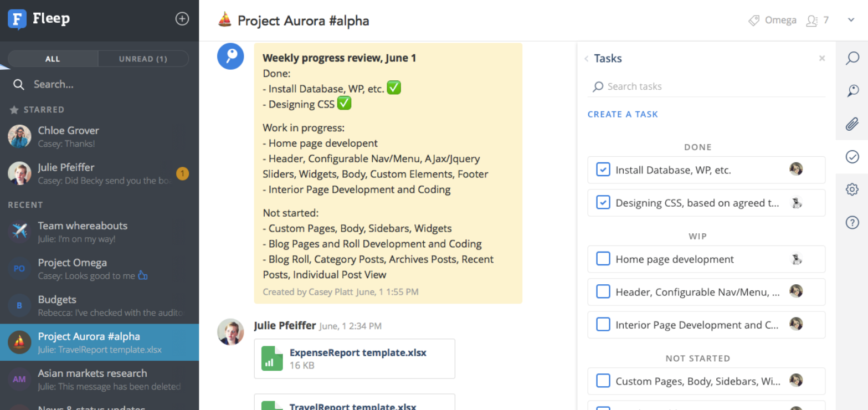Click Julie Pfeiffer sender name in chat
Screen dimensions: 868x410
pos(285,325)
